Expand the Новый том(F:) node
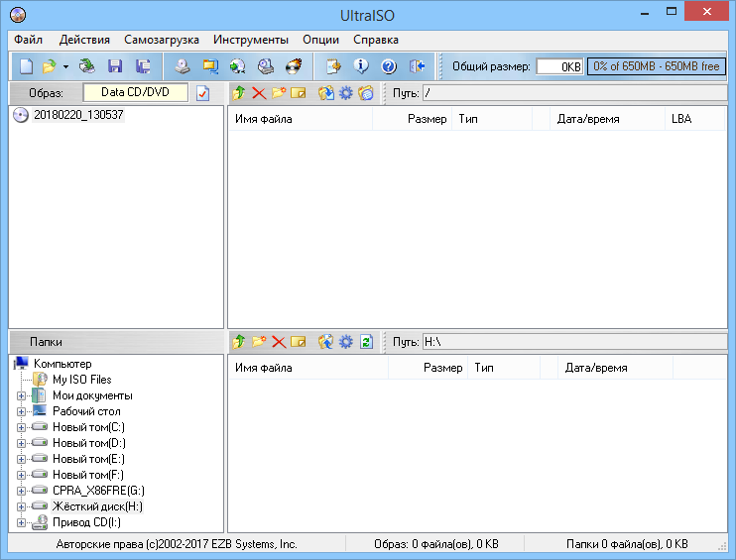The height and width of the screenshot is (560, 736). click(x=21, y=475)
